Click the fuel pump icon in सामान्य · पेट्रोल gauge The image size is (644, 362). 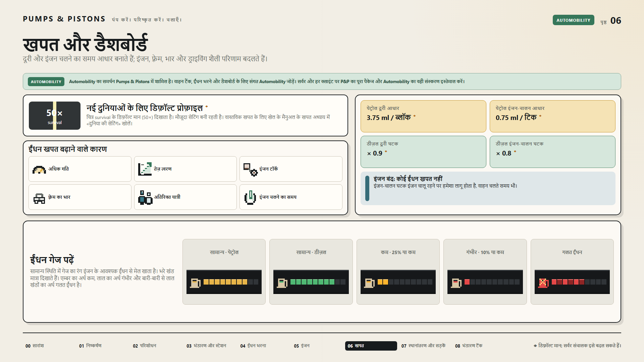195,283
